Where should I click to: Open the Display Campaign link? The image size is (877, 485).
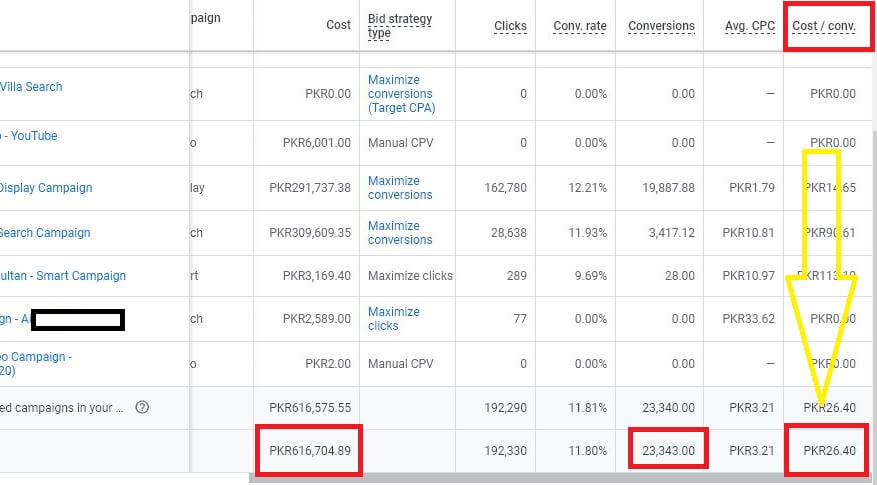point(45,188)
